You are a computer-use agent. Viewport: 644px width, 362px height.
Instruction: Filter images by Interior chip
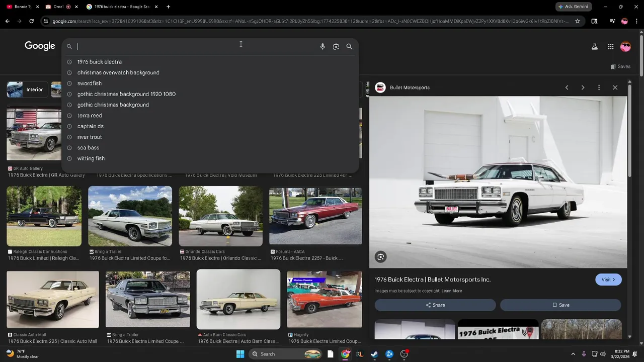[x=28, y=89]
